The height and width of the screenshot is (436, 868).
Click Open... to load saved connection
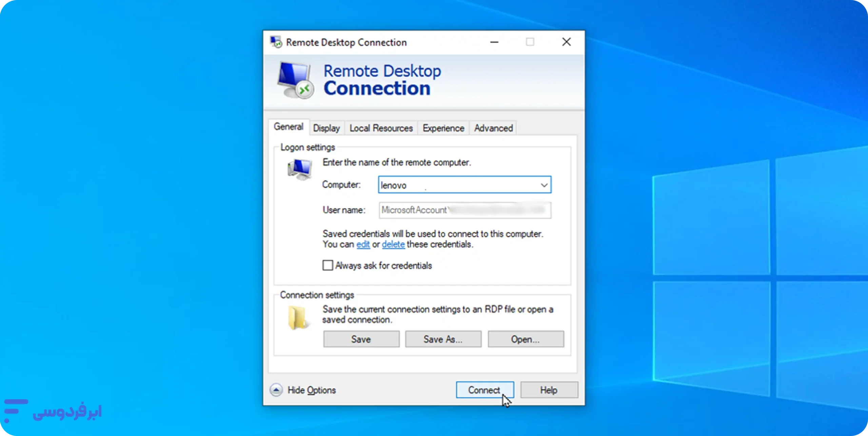pyautogui.click(x=526, y=339)
